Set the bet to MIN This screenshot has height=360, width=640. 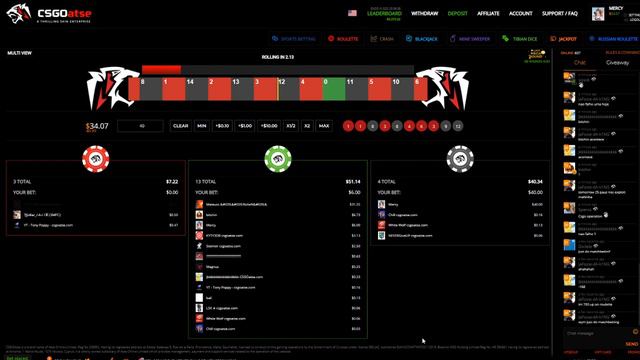click(202, 126)
